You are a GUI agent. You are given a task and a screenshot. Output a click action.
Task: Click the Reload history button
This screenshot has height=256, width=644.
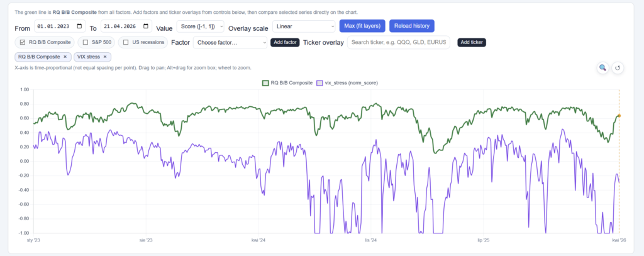coord(411,26)
